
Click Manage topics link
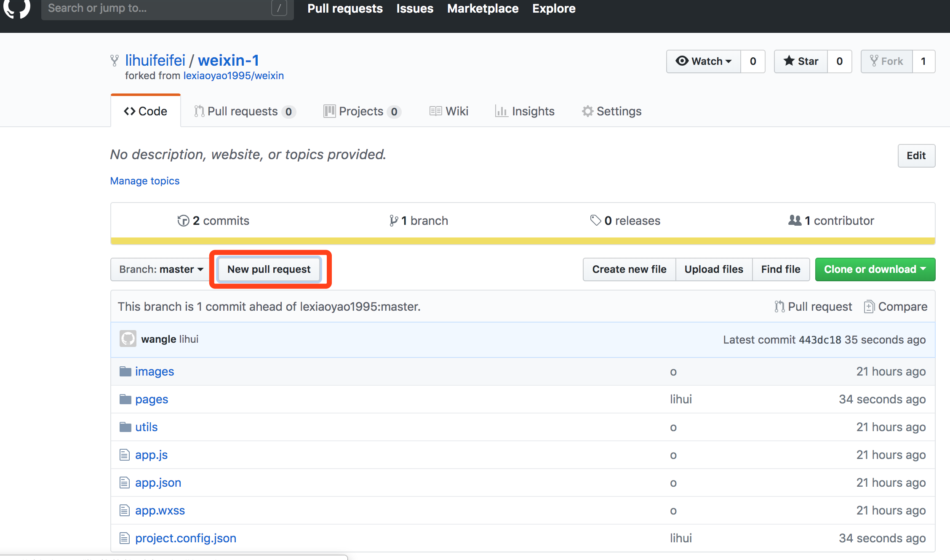[x=145, y=181]
